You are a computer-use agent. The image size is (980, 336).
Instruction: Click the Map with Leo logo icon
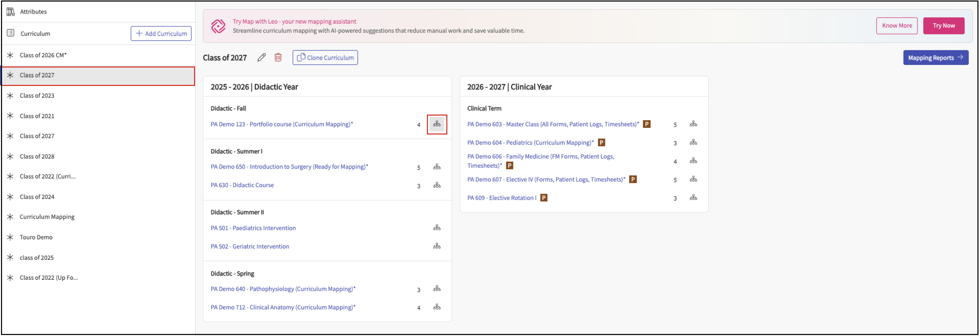click(x=218, y=26)
